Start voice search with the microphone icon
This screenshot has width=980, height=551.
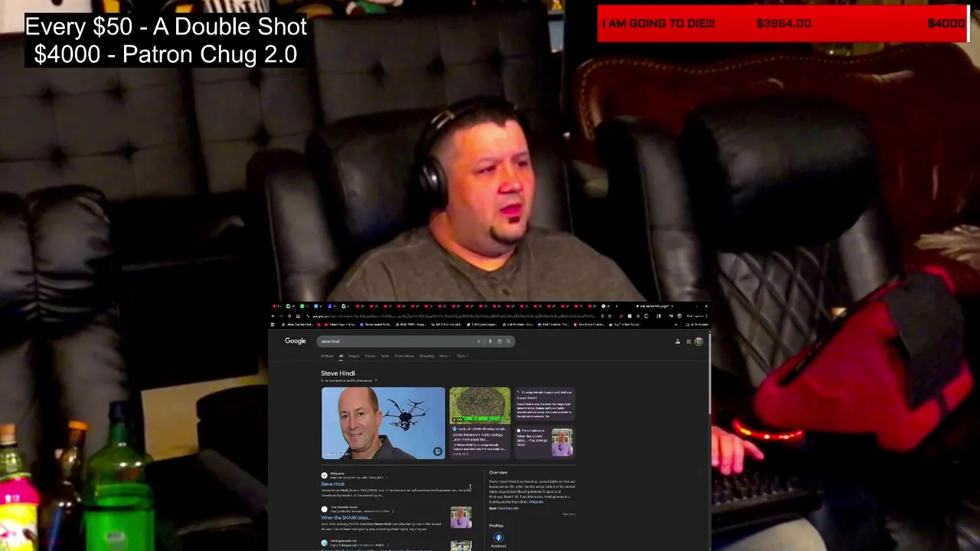(x=490, y=341)
